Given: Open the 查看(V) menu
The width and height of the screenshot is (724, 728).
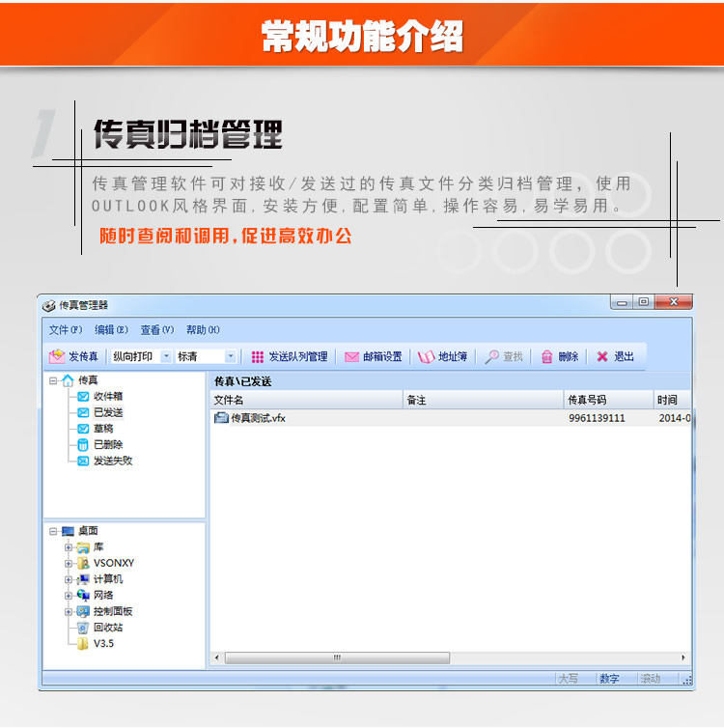Looking at the screenshot, I should tap(157, 329).
